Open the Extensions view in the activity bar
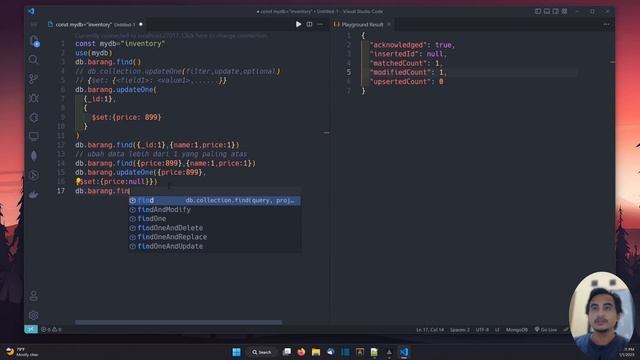This screenshot has width=640, height=360. pos(33,118)
